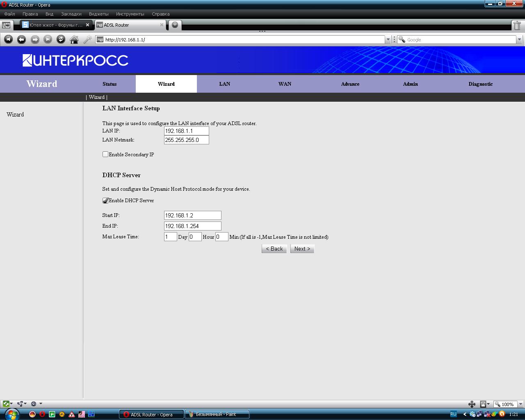The height and width of the screenshot is (420, 525).
Task: Open the Инструменты menu
Action: tap(130, 14)
